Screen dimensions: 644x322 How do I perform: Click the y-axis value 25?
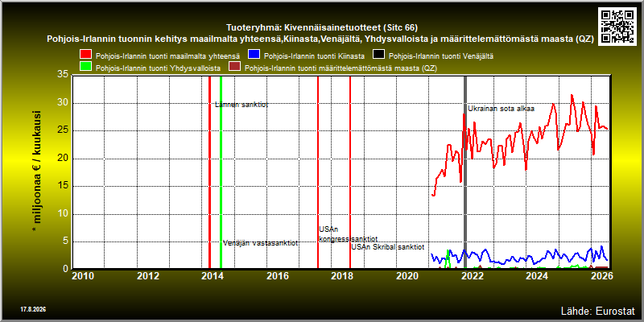click(63, 130)
